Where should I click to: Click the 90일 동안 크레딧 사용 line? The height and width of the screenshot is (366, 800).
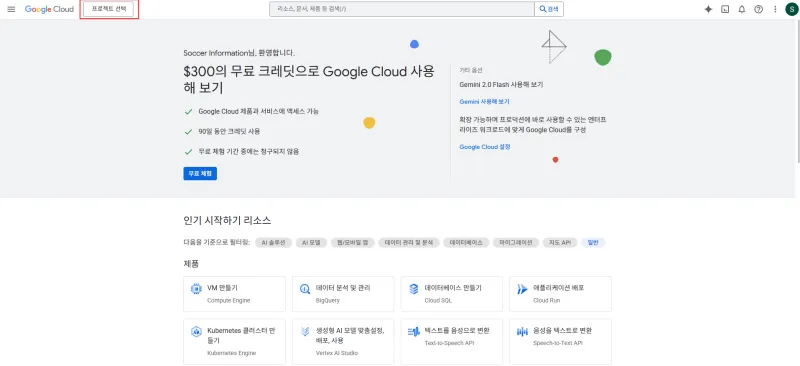pos(229,132)
